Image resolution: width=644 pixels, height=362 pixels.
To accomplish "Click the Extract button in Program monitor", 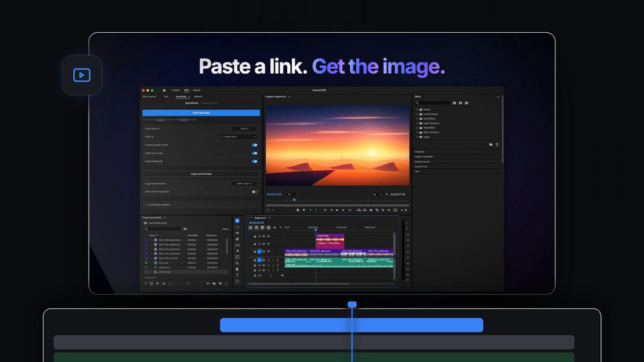I will [364, 210].
